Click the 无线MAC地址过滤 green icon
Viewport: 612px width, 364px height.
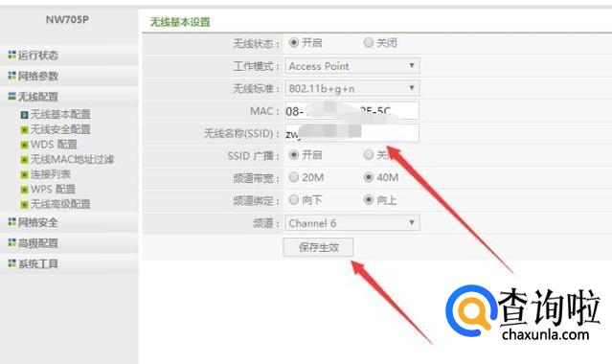pos(25,160)
